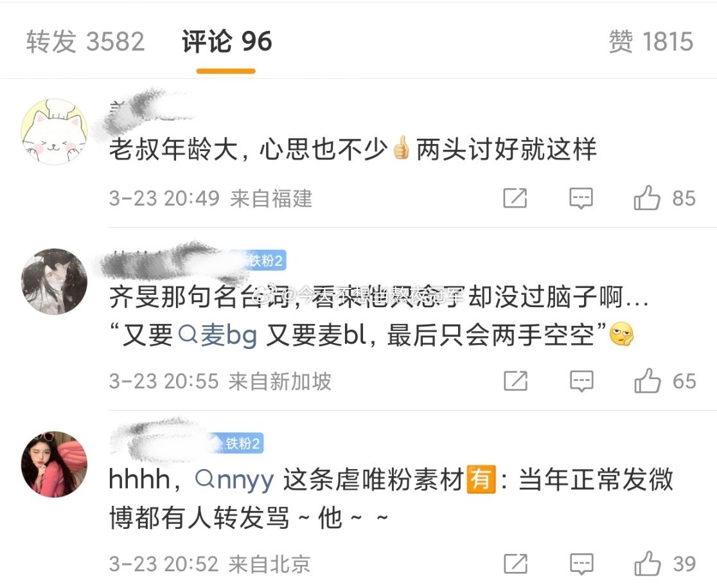Tap the 铁粉2 badge on second comment

point(265,261)
